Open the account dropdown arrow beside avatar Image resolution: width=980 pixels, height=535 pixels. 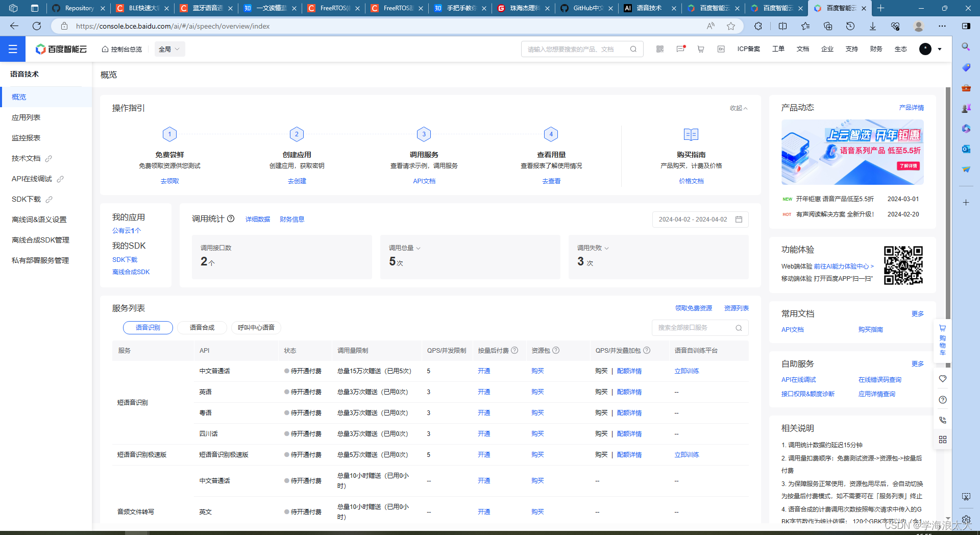pyautogui.click(x=940, y=50)
